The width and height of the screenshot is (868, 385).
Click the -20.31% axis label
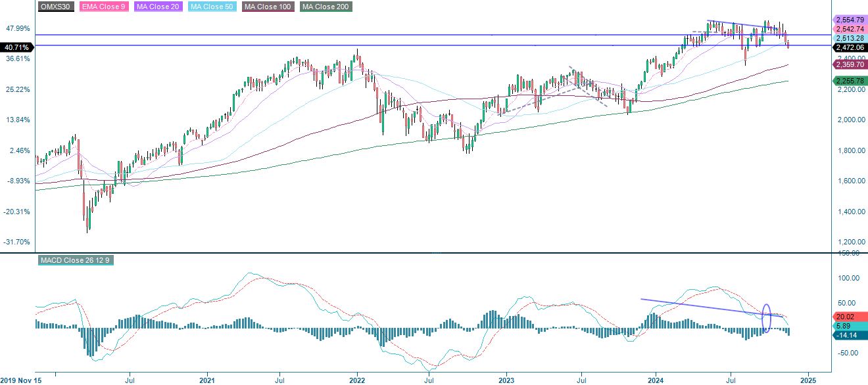pos(17,212)
